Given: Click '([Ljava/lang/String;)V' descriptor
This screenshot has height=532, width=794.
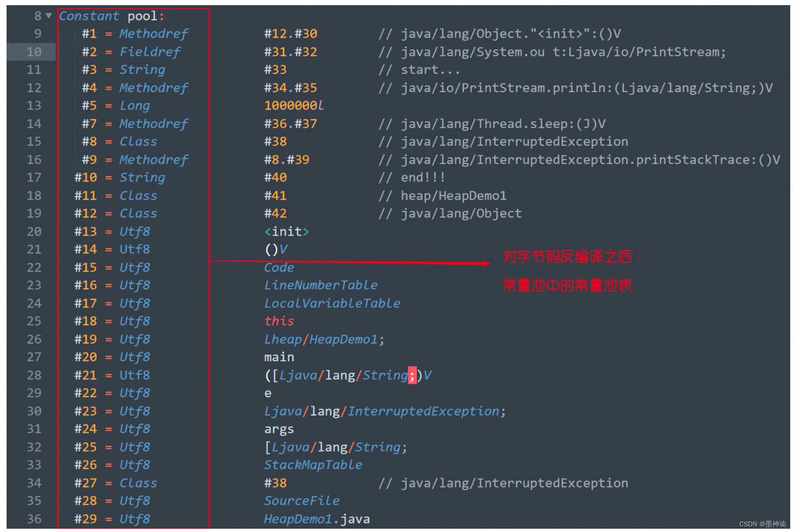Looking at the screenshot, I should pos(348,375).
